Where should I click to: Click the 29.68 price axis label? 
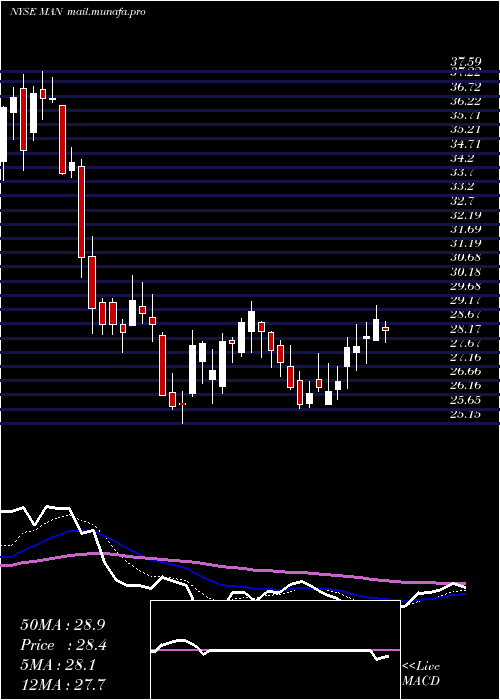[x=466, y=286]
